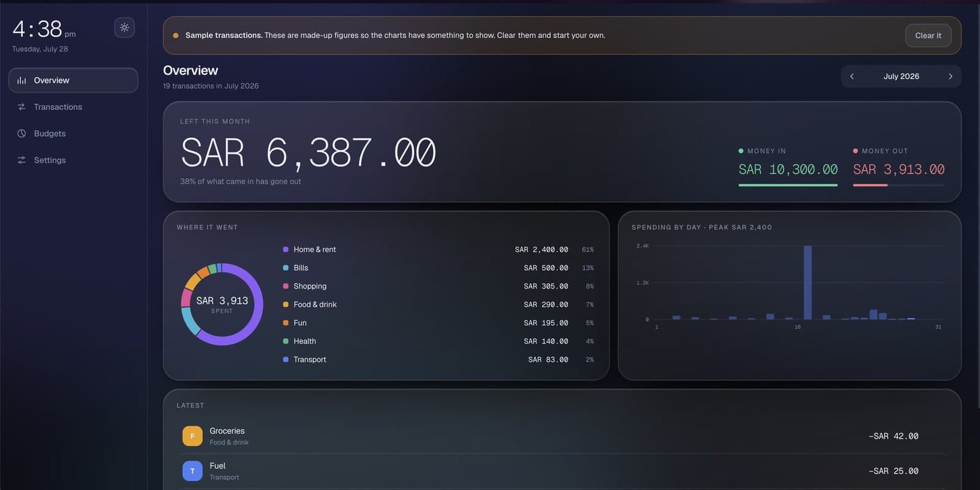980x490 pixels.
Task: Click the Settings sliders icon
Action: click(21, 160)
